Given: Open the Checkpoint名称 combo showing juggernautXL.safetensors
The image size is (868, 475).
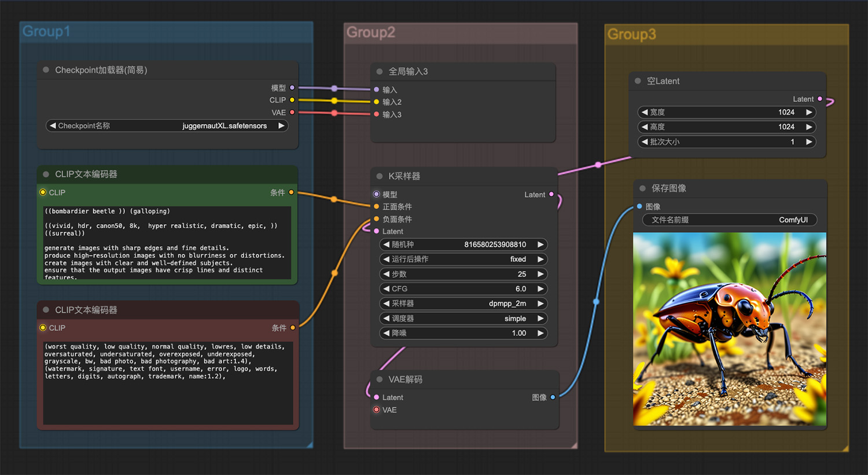Looking at the screenshot, I should click(x=167, y=126).
